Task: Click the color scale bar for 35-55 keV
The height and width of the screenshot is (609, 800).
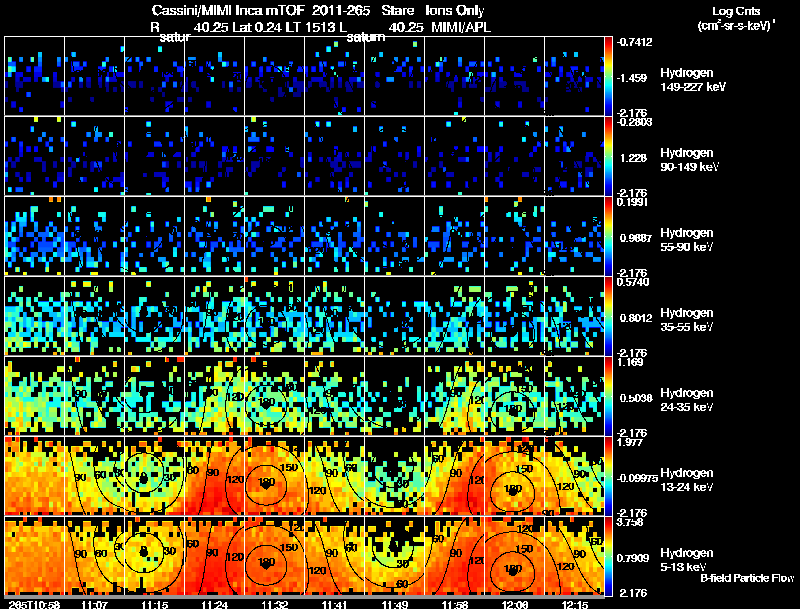Action: pos(608,316)
